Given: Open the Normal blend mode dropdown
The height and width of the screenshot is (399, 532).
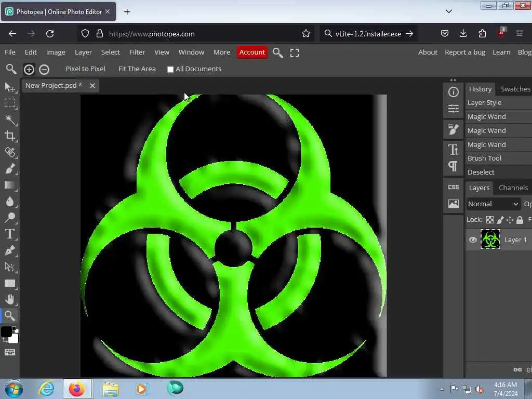Looking at the screenshot, I should [x=493, y=204].
